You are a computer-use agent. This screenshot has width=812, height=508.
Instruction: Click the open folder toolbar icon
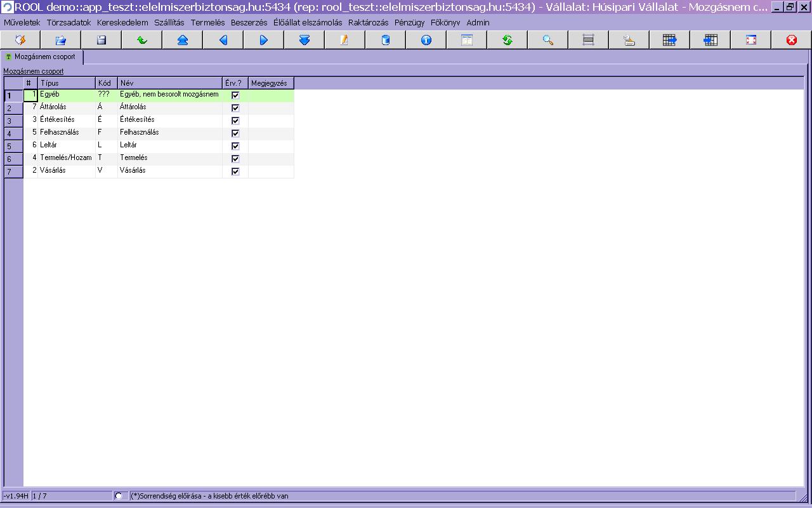[61, 40]
